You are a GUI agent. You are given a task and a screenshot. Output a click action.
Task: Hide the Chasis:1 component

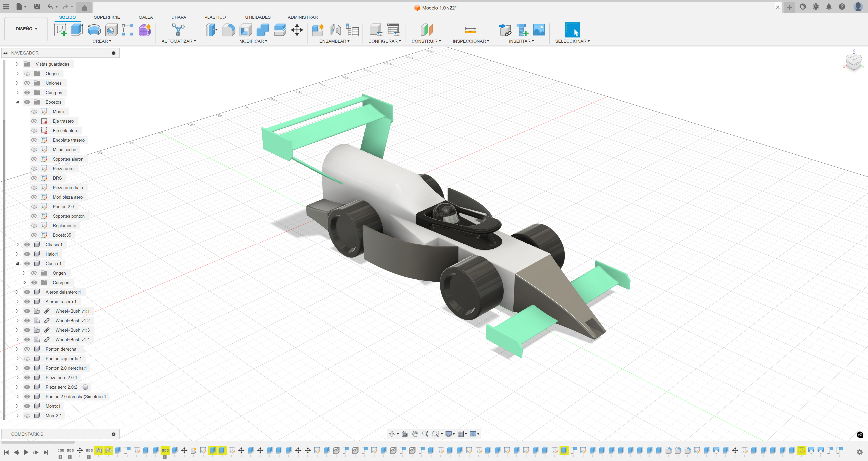(27, 244)
